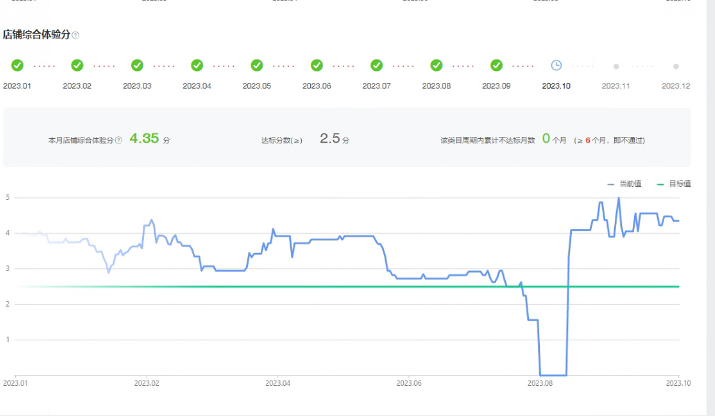Click the 2.5 达标分数 value

(x=330, y=139)
